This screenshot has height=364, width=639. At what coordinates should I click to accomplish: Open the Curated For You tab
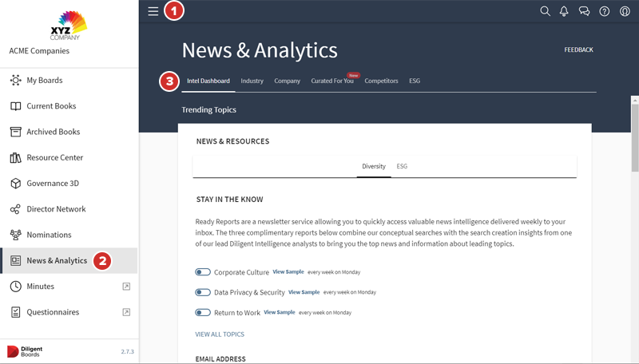coord(332,81)
